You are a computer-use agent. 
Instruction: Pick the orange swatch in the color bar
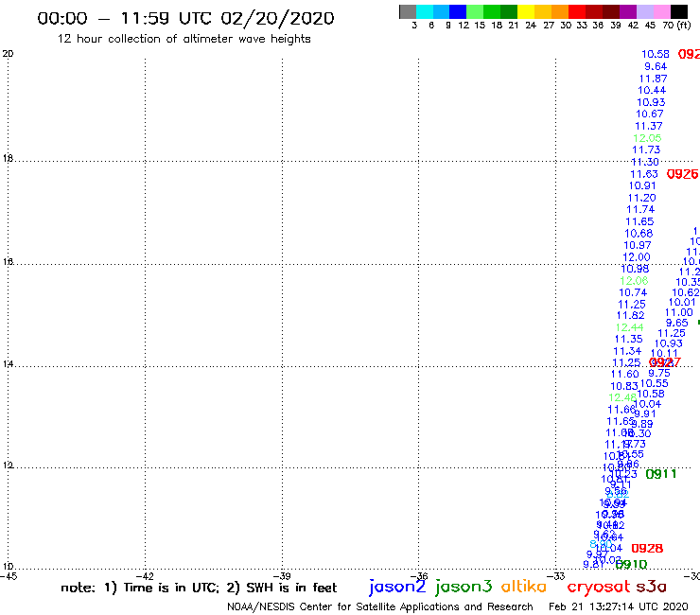tap(560, 11)
